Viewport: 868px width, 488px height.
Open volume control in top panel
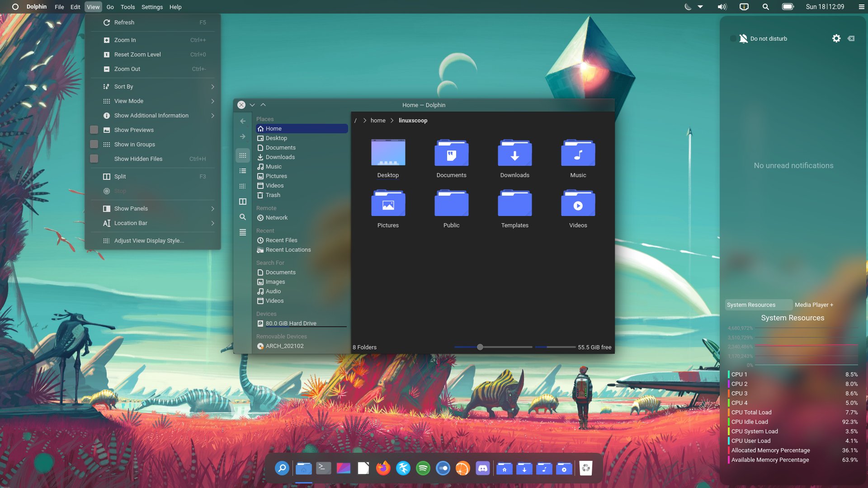(x=722, y=7)
